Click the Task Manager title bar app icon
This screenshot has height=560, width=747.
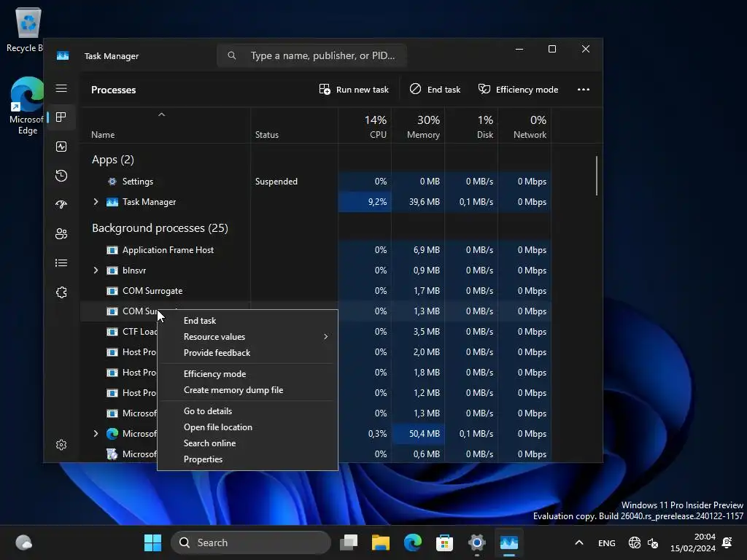pyautogui.click(x=63, y=55)
